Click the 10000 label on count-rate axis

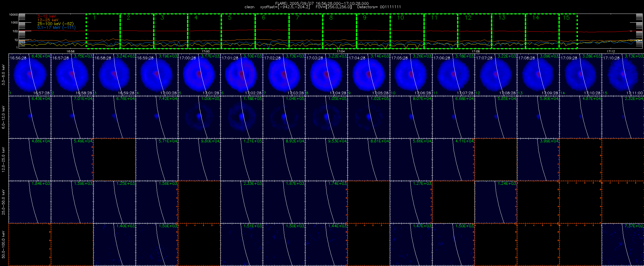click(13, 14)
